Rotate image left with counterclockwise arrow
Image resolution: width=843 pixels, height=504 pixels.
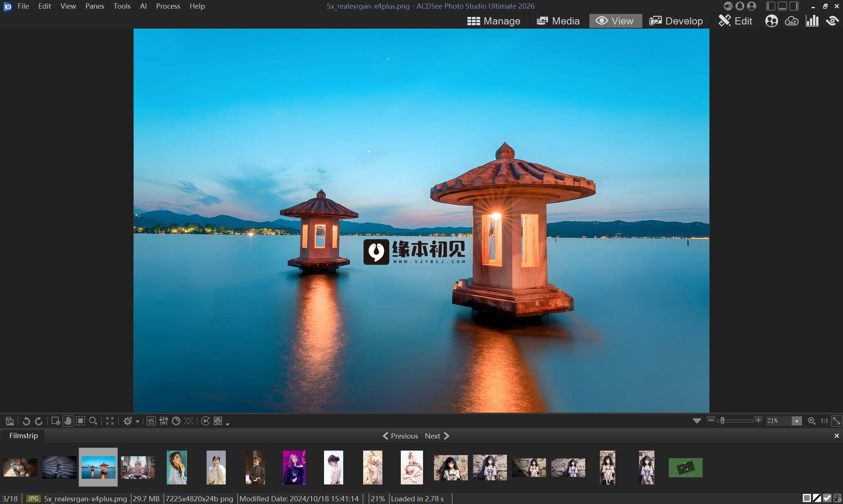26,421
